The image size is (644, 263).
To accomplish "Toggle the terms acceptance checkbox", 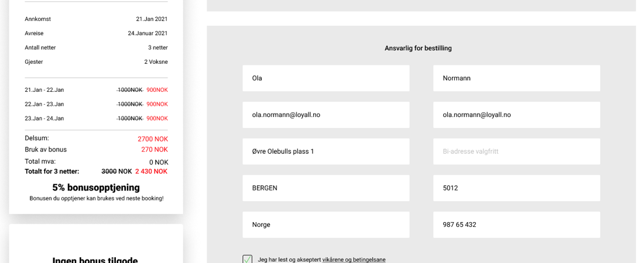I will point(248,259).
